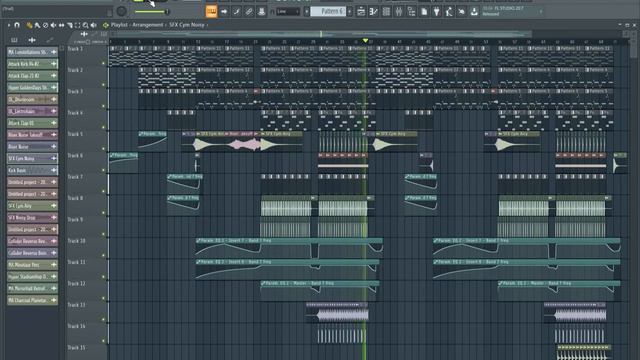
Task: Select the Delete tool
Action: tap(45, 25)
